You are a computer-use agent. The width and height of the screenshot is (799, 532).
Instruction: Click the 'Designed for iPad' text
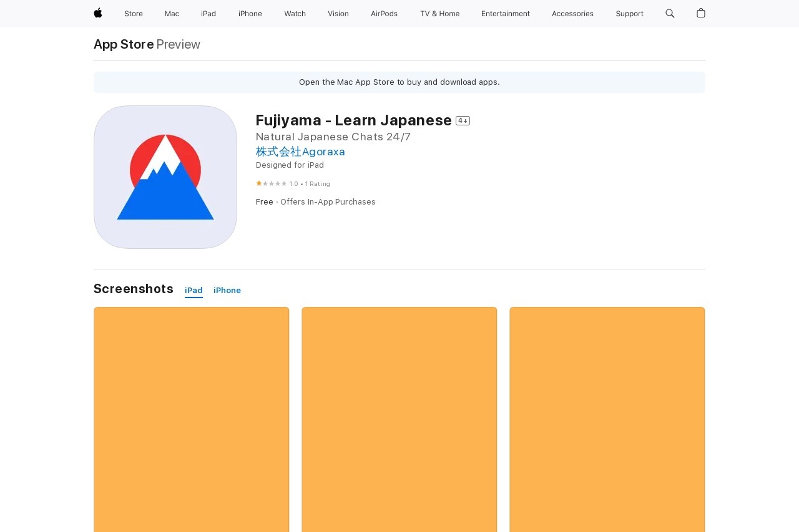click(x=290, y=165)
